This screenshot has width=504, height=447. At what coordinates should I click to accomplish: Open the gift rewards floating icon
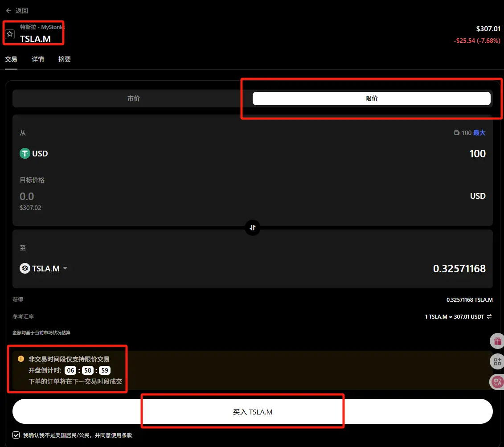(497, 341)
